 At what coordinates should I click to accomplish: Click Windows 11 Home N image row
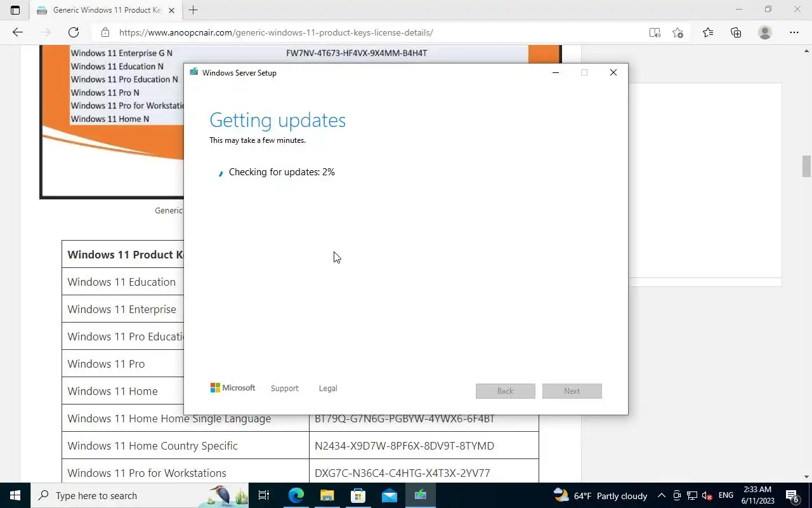click(x=110, y=119)
